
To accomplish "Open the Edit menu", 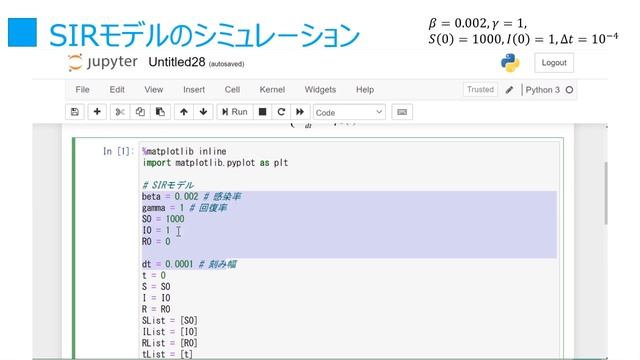I will coord(117,90).
